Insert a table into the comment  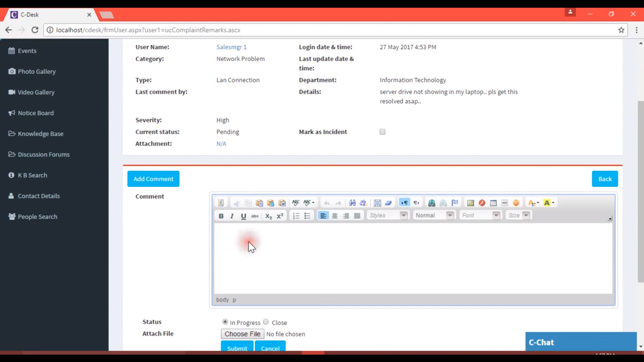tap(493, 203)
